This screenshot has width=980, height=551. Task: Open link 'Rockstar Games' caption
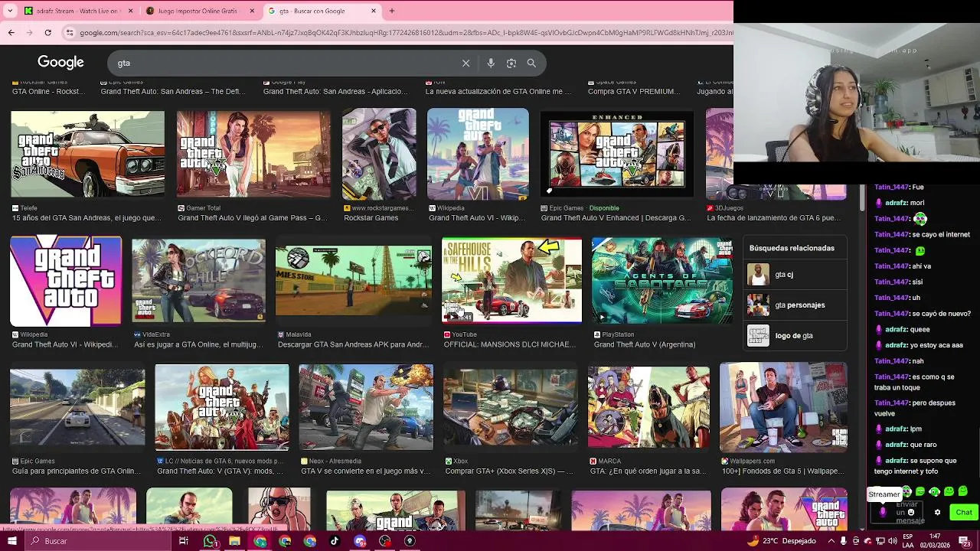pos(371,218)
